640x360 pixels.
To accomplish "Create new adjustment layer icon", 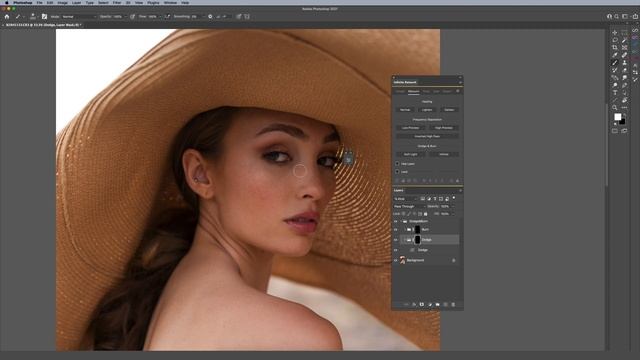I will (x=430, y=304).
